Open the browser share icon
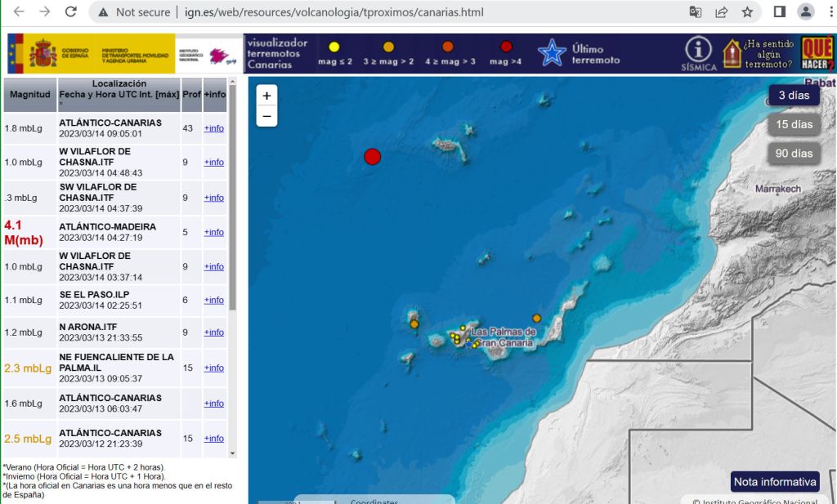Screen dimensions: 837x504 click(722, 12)
